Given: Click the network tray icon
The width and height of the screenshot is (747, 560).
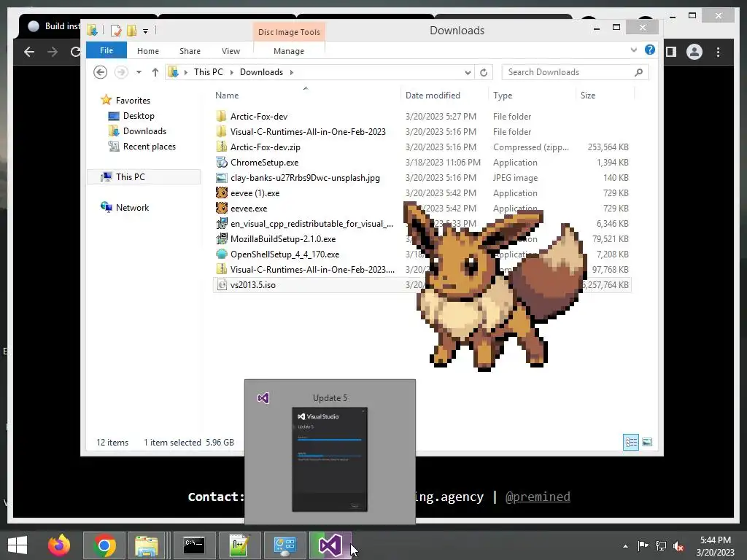Looking at the screenshot, I should [661, 546].
